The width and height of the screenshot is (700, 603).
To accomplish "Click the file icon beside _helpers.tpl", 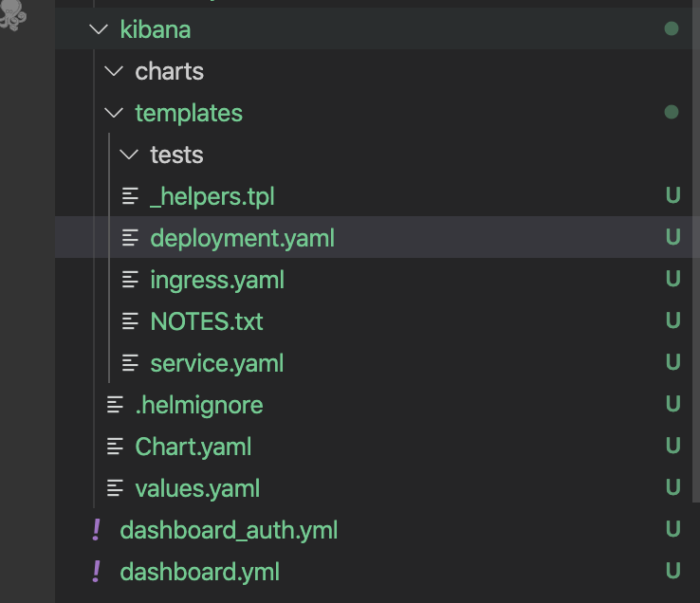I will tap(131, 196).
